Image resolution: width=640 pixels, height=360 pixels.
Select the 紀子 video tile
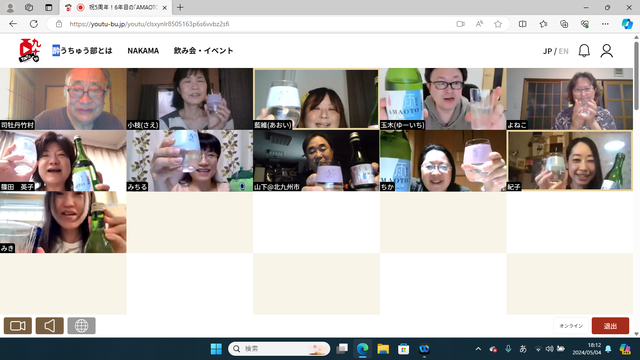[569, 161]
